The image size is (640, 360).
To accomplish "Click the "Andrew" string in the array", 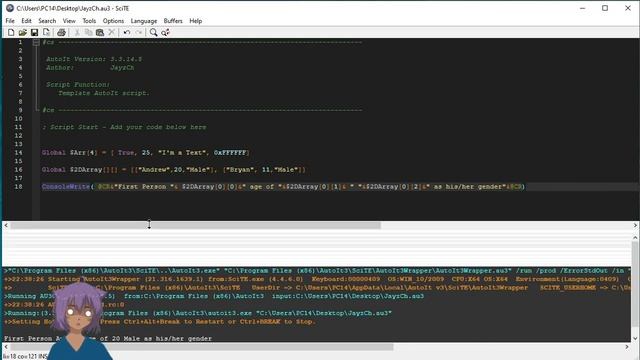I will [154, 169].
